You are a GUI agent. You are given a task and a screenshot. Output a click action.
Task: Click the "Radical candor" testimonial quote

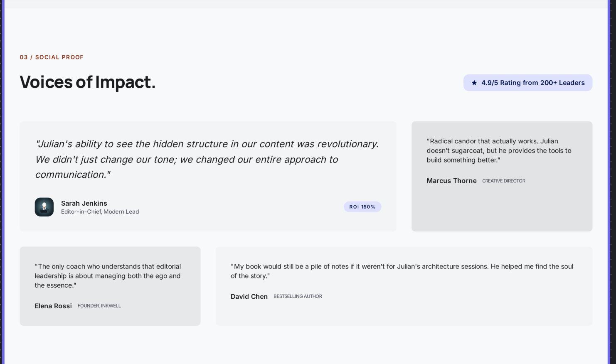[x=499, y=150]
